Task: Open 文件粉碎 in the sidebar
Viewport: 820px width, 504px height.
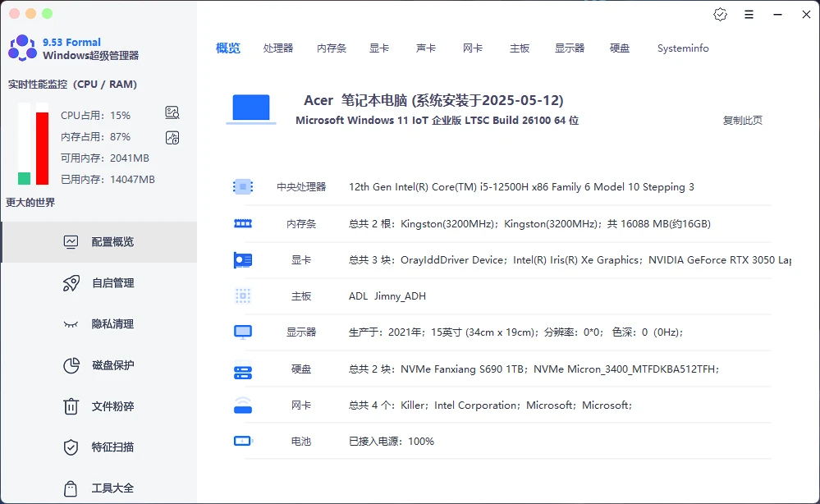Action: coord(99,406)
